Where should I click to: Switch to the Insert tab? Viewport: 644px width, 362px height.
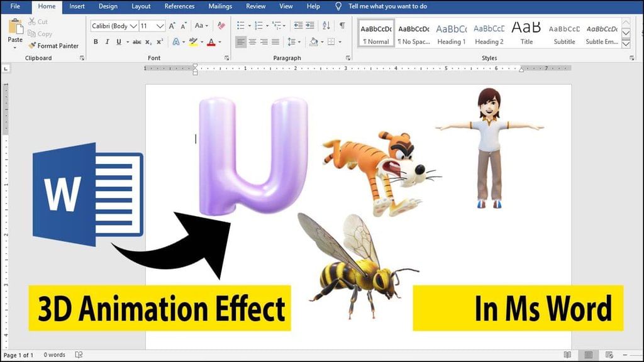click(77, 6)
